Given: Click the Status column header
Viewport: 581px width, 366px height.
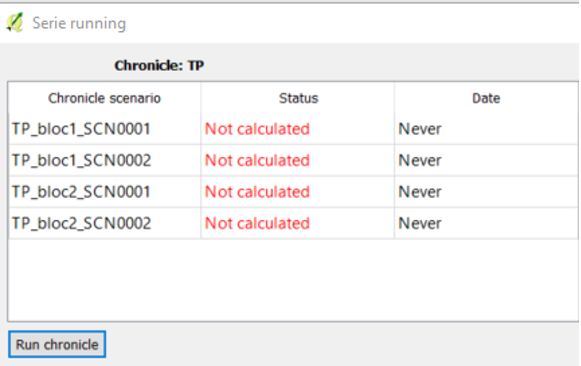Looking at the screenshot, I should [298, 98].
